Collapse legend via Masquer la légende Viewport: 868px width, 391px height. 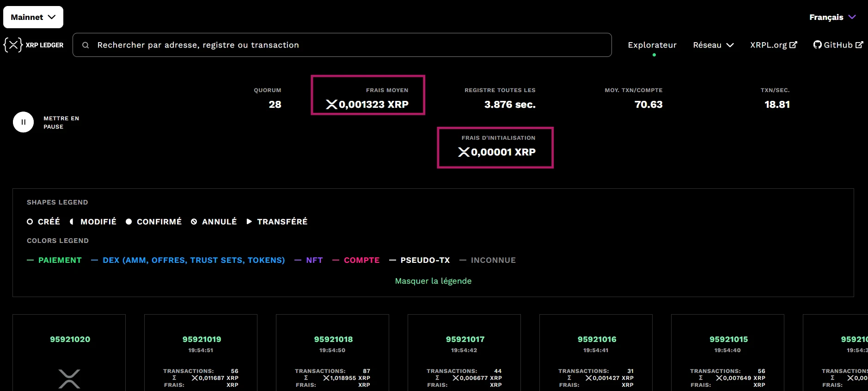(x=433, y=281)
